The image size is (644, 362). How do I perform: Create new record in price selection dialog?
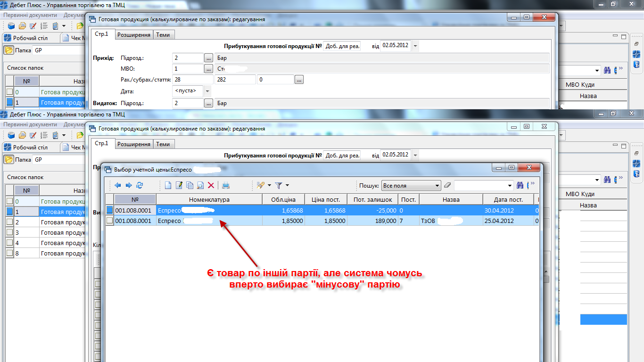coord(168,185)
